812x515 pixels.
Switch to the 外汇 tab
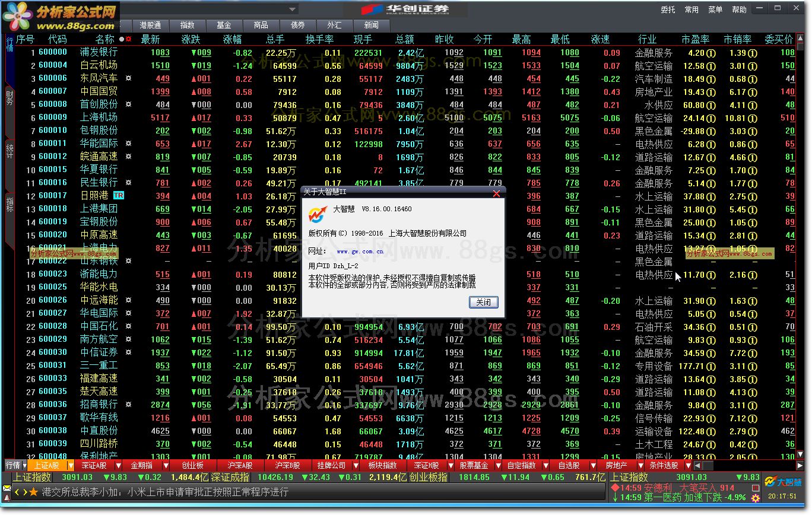coord(334,26)
